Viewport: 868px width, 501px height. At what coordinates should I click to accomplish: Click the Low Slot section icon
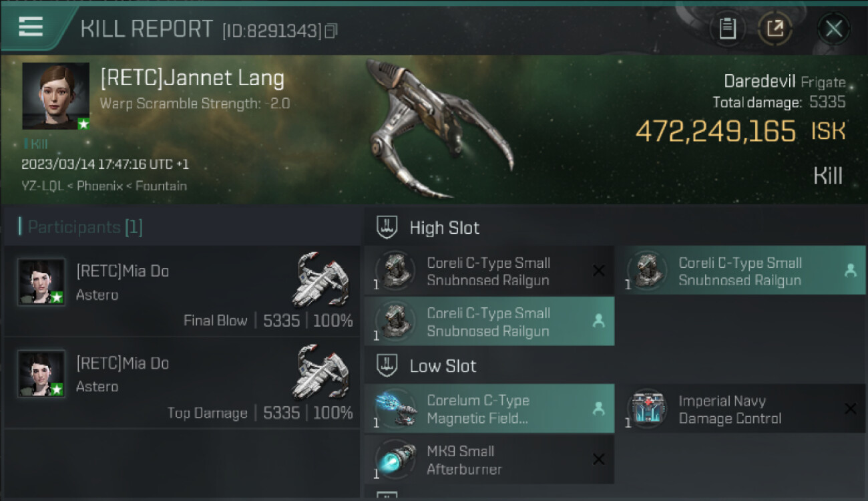coord(387,365)
